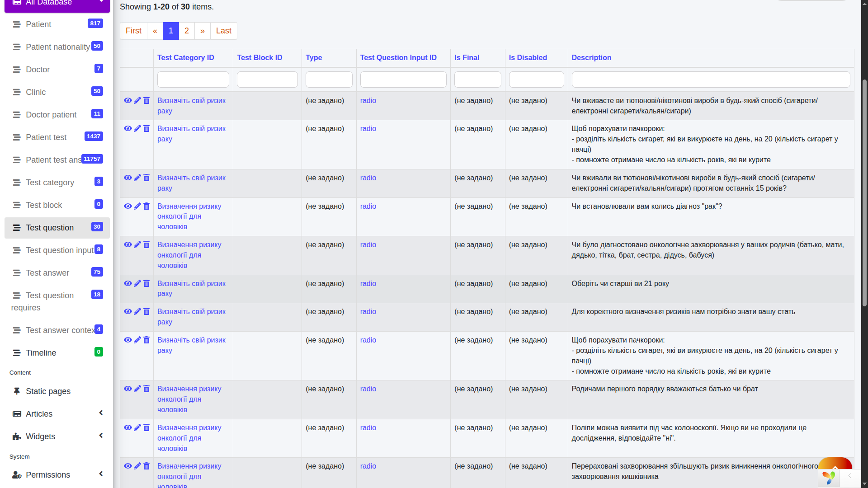
Task: Click the pin icon beside Static pages
Action: pos(17,391)
